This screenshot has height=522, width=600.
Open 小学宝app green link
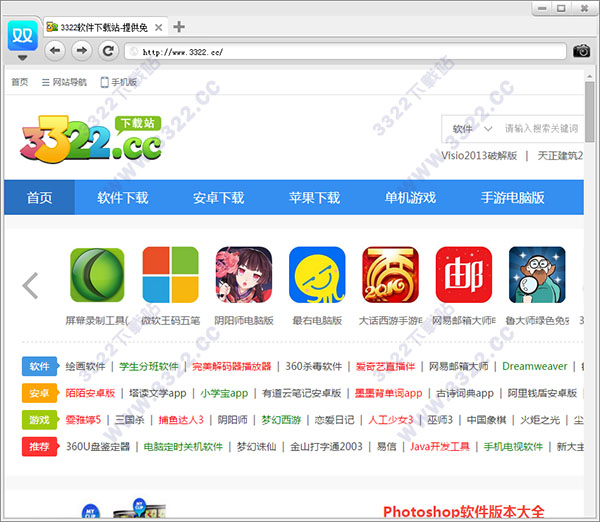(x=224, y=393)
